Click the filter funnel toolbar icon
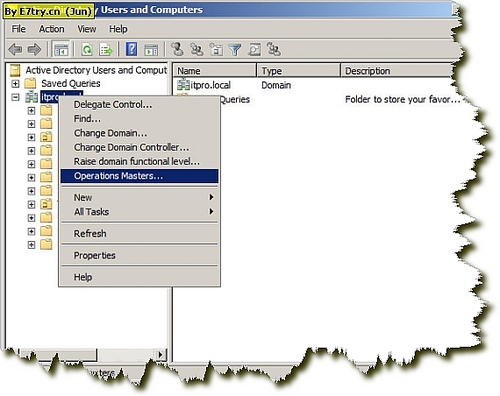The height and width of the screenshot is (396, 500). point(235,50)
